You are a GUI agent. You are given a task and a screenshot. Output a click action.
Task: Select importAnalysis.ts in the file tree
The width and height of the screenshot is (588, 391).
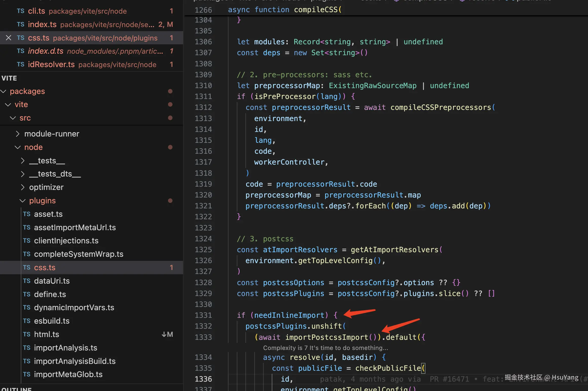pyautogui.click(x=66, y=348)
